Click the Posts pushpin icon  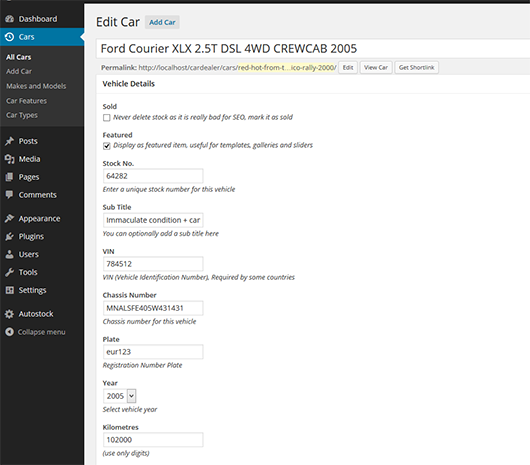point(9,141)
